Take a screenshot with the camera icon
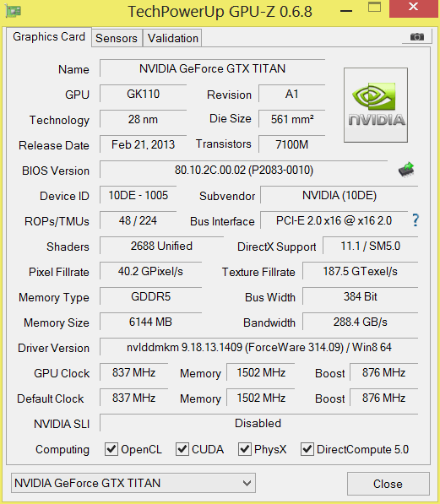Image resolution: width=440 pixels, height=504 pixels. coord(417,36)
